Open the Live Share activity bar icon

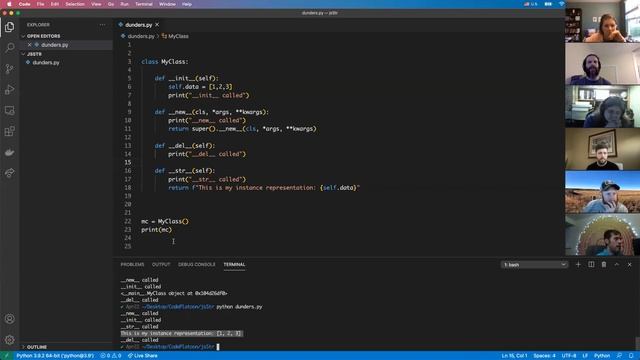pos(9,173)
